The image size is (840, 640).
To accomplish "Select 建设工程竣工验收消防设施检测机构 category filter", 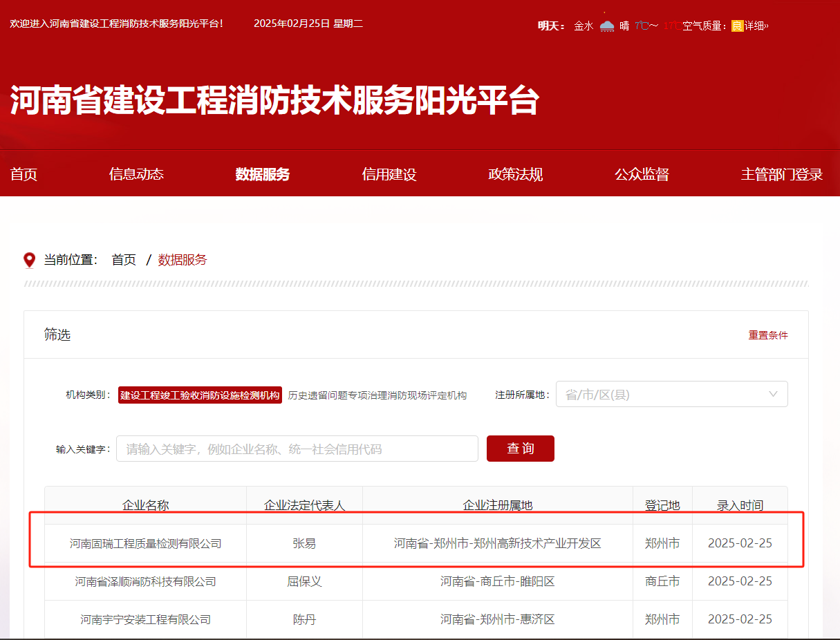I will tap(200, 395).
